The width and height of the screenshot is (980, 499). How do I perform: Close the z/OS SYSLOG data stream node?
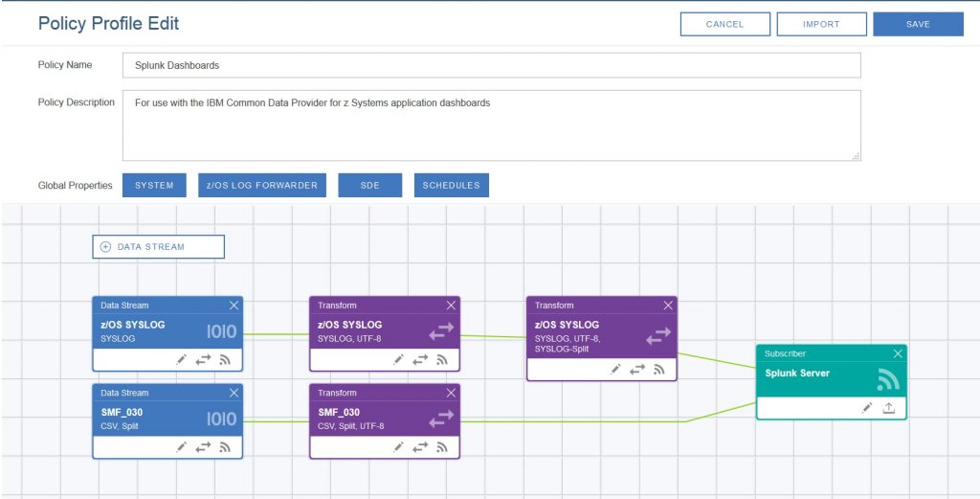click(234, 306)
